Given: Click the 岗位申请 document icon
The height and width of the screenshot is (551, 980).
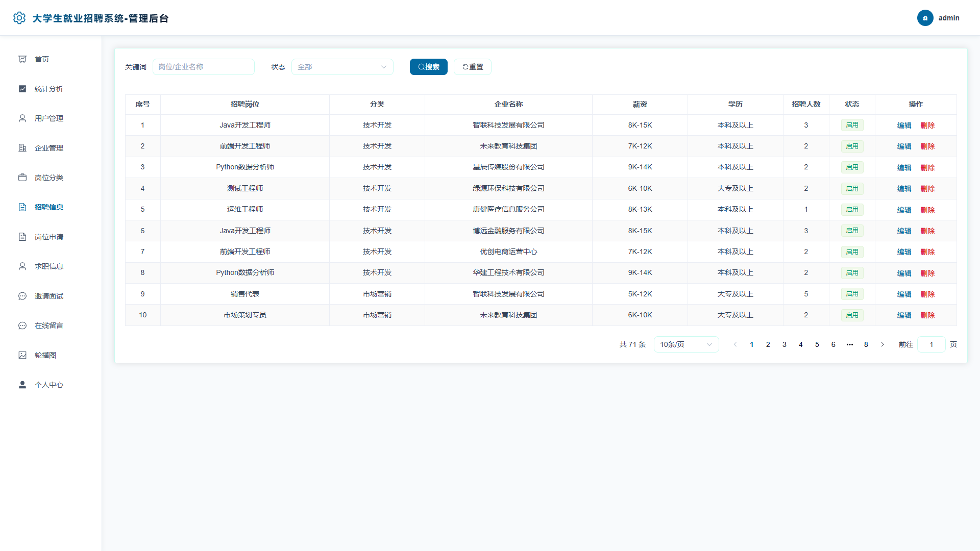Looking at the screenshot, I should tap(22, 237).
